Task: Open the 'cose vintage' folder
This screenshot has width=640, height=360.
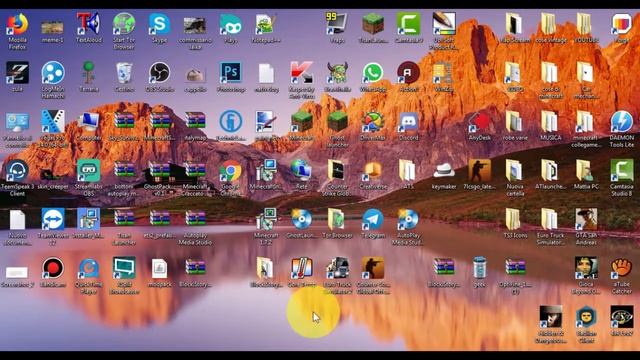Action: [x=550, y=24]
